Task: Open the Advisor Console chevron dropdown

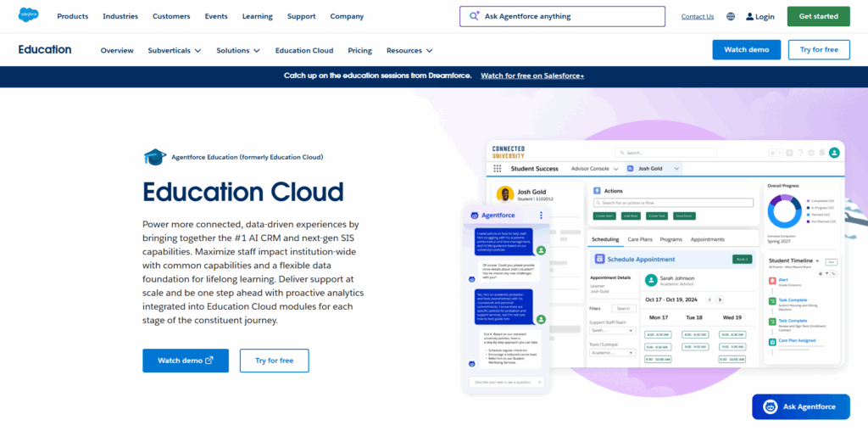Action: [x=615, y=169]
